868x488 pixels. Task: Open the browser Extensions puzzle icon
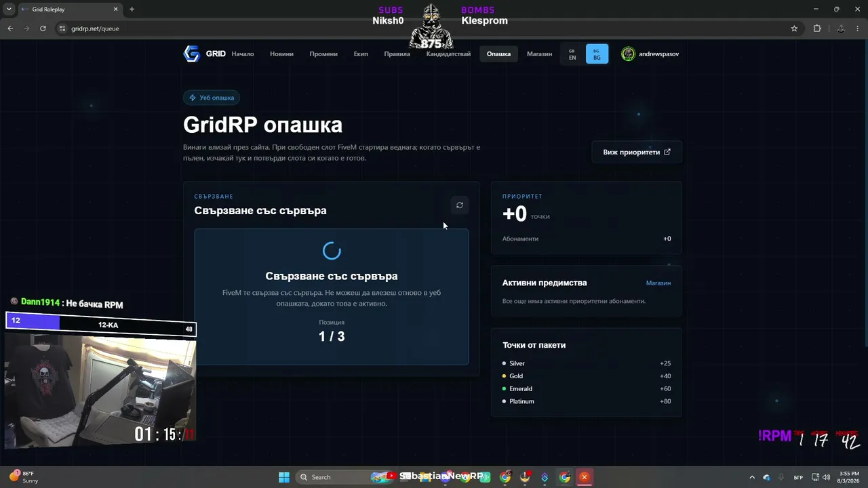pyautogui.click(x=817, y=28)
